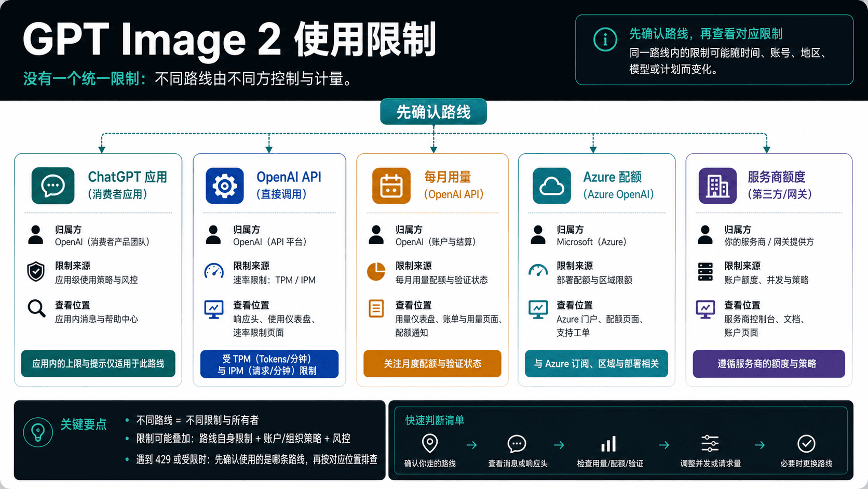Click the orange 关注月度配额与验证状态 button
This screenshot has height=489, width=868.
[x=432, y=363]
